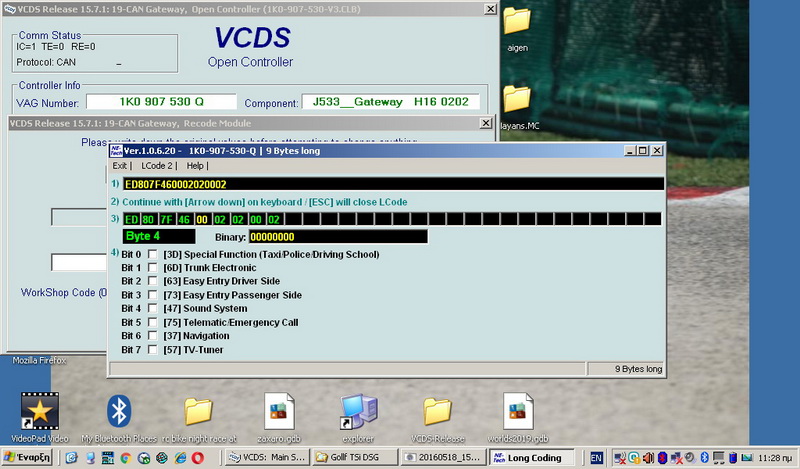Switch to VCDS: Main S... taskbar button
This screenshot has height=469, width=800.
tap(266, 457)
